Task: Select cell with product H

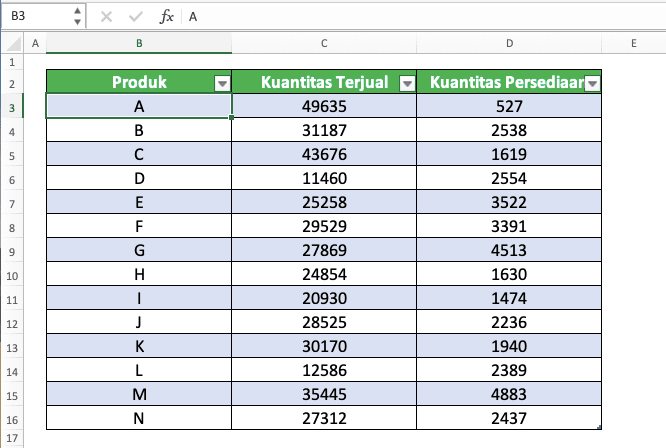Action: (x=139, y=274)
